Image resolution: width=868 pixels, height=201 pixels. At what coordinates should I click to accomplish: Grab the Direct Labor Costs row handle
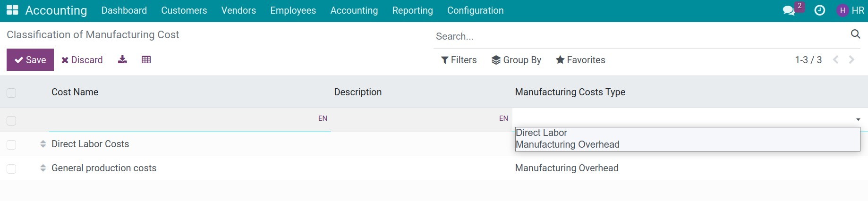(43, 144)
